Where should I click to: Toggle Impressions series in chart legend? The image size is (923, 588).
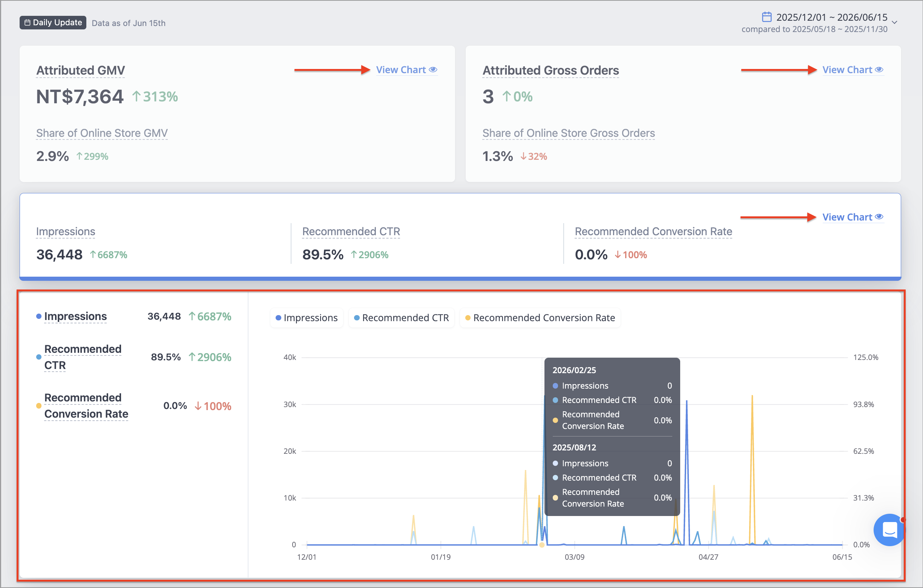[x=307, y=318]
